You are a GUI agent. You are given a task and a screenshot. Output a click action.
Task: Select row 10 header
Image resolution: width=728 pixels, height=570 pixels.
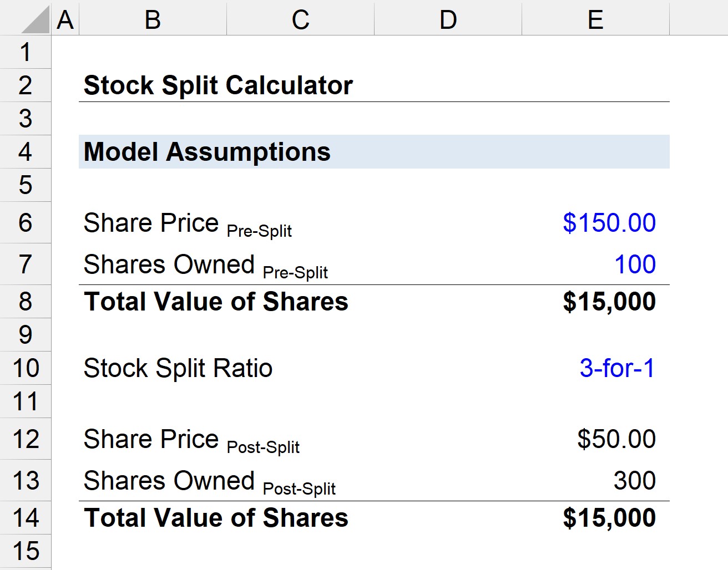[26, 368]
